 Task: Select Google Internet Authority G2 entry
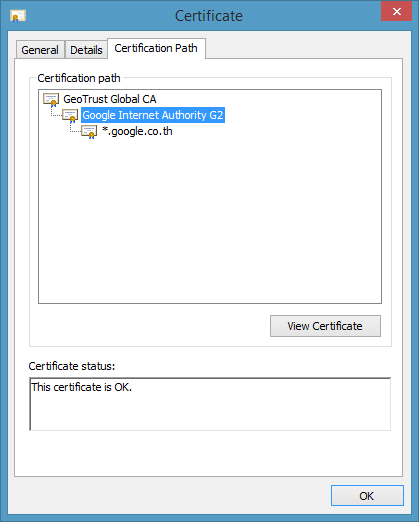click(153, 115)
